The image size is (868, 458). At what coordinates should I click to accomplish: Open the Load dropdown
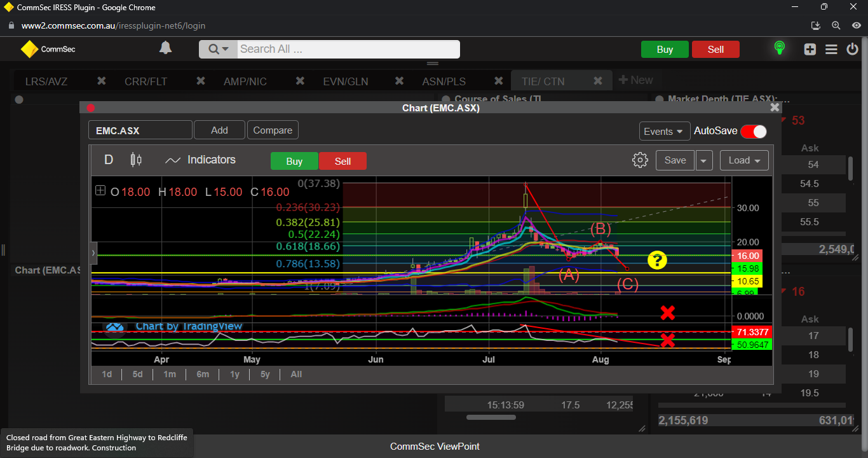click(x=744, y=160)
